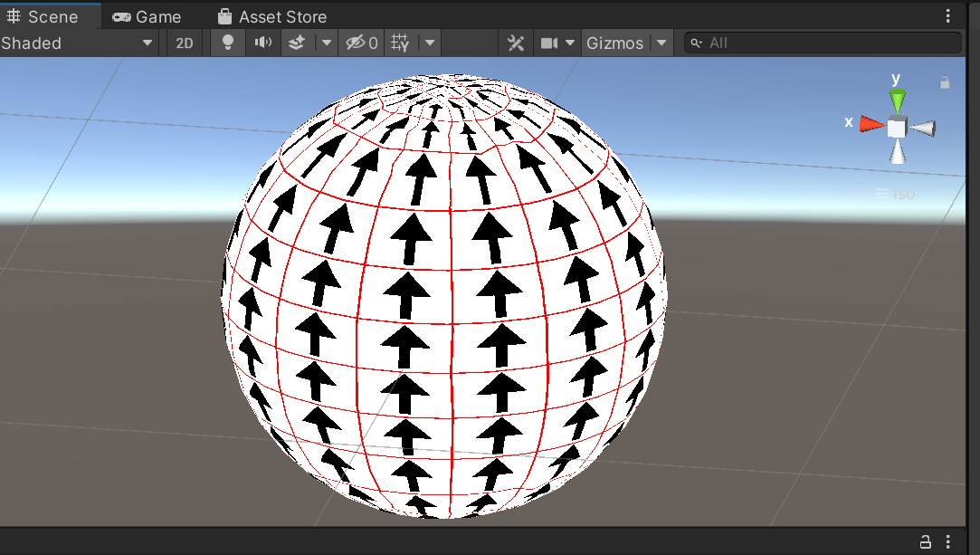Click the camera settings icon
The image size is (980, 555).
coord(550,43)
